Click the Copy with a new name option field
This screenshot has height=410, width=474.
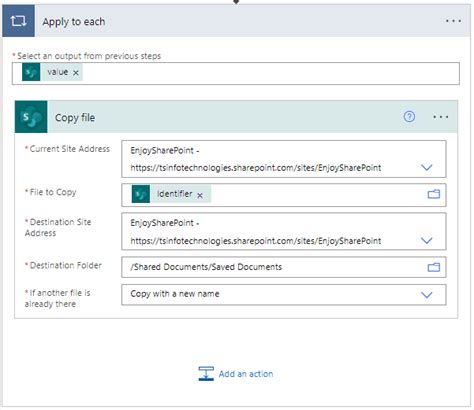pos(284,295)
